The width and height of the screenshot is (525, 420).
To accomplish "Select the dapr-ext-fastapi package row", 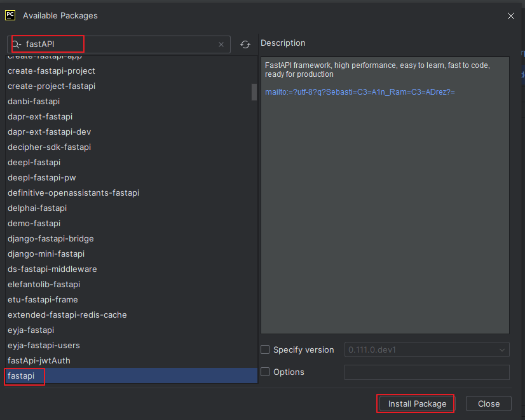I will coord(132,116).
